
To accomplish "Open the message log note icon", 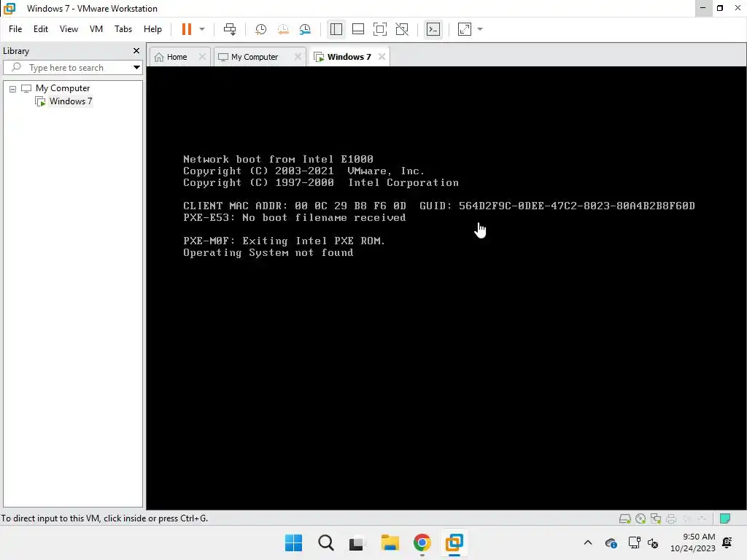I will pyautogui.click(x=725, y=518).
